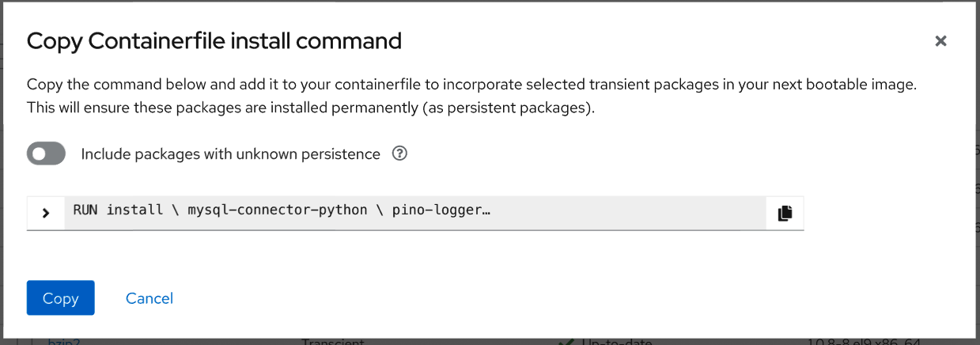Click the copy to clipboard icon

pos(785,213)
